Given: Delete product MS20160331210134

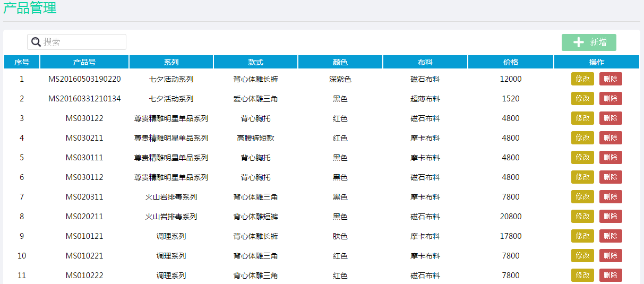Looking at the screenshot, I should point(611,99).
